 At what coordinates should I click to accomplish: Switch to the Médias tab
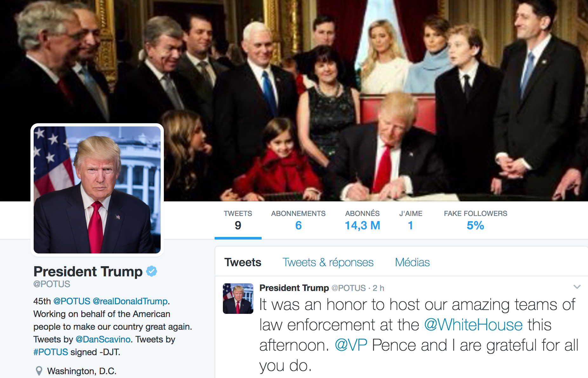(412, 262)
